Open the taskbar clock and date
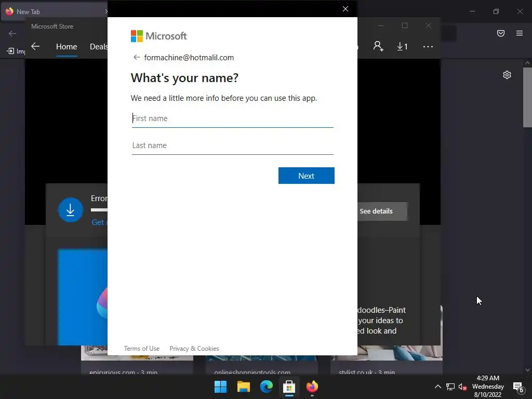Viewport: 532px width, 399px height. coord(488,387)
